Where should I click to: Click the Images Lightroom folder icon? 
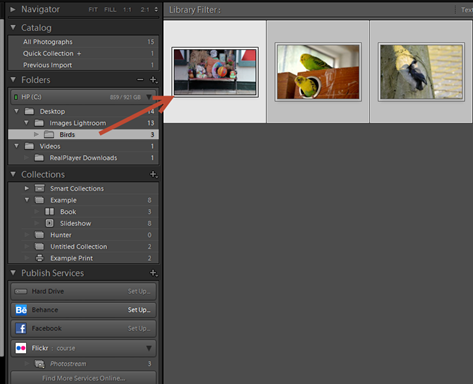(39, 123)
